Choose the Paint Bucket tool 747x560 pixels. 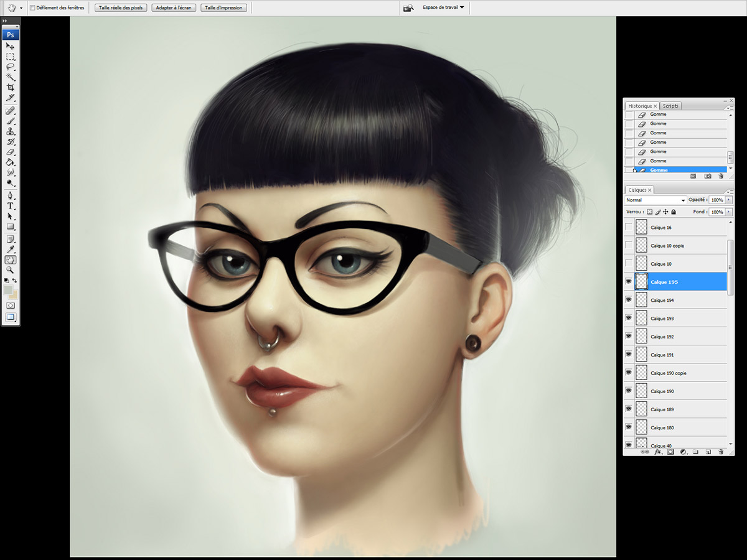10,162
